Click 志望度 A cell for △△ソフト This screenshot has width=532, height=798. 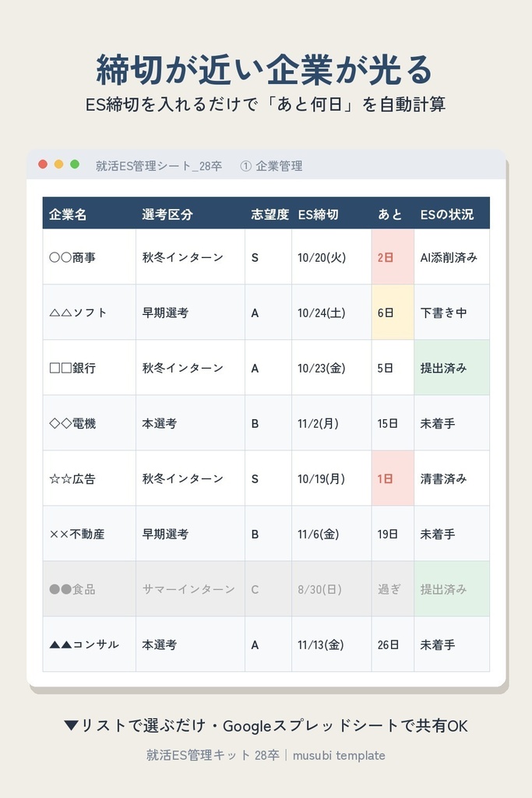(269, 312)
